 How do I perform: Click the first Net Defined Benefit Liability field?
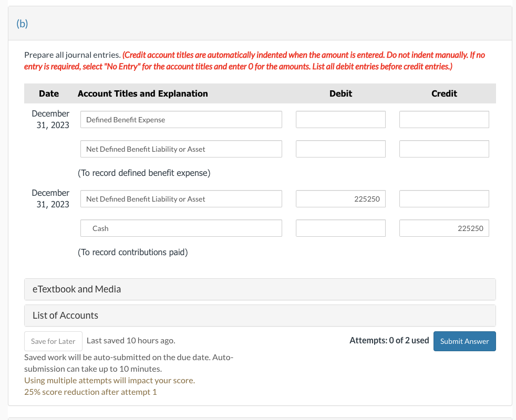(x=181, y=149)
